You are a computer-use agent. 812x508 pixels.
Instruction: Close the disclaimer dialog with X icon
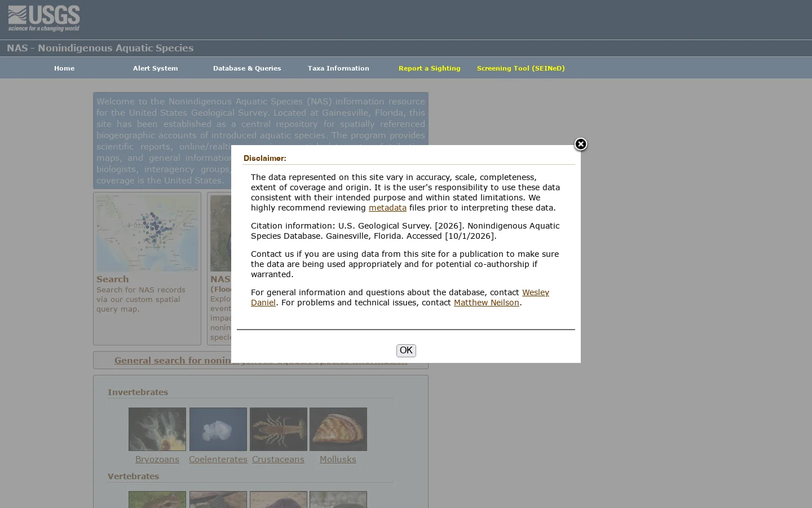(580, 144)
